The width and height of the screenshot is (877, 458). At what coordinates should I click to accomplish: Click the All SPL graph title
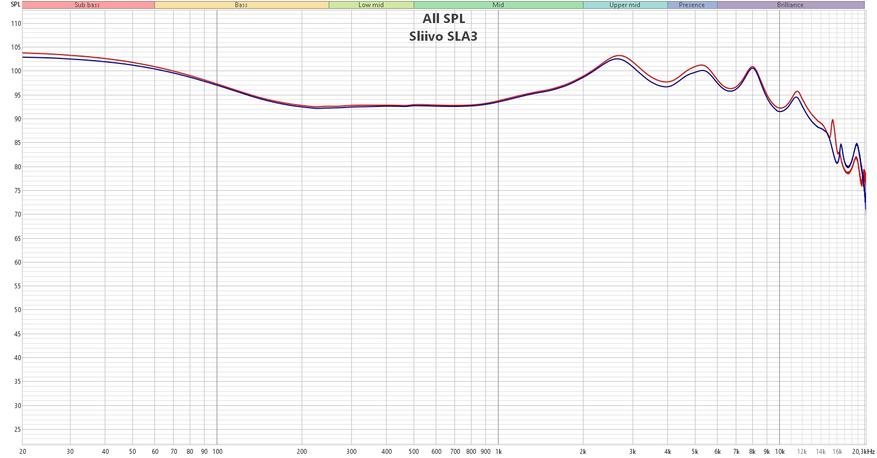coord(444,19)
